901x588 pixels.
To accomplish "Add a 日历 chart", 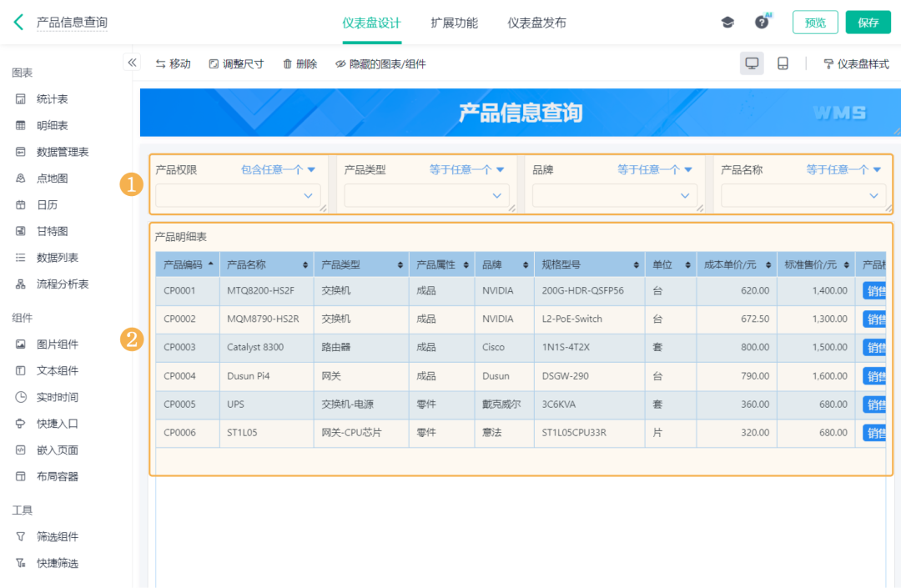I will click(47, 205).
